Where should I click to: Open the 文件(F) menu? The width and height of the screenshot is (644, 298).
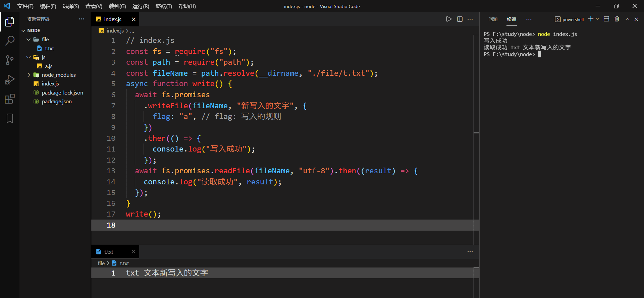pos(25,6)
